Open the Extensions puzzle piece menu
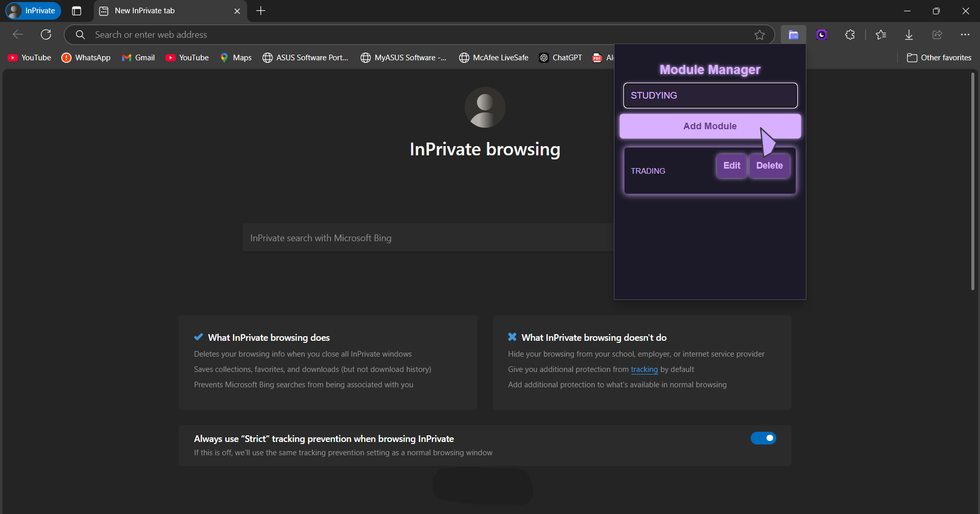The width and height of the screenshot is (980, 514). coord(850,34)
